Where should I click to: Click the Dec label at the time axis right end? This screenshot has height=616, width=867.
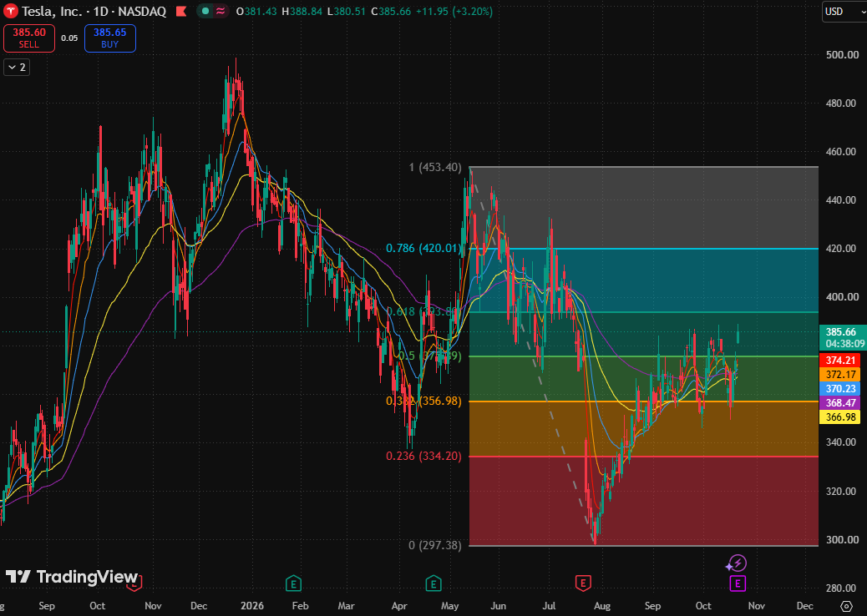(805, 606)
